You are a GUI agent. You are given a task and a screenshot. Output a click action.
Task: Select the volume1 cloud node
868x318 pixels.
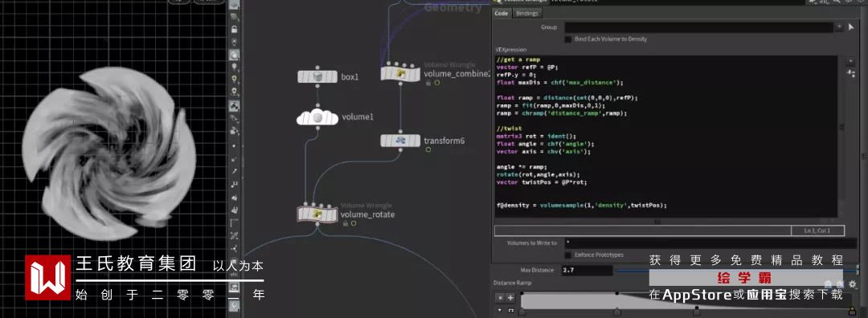coord(317,117)
